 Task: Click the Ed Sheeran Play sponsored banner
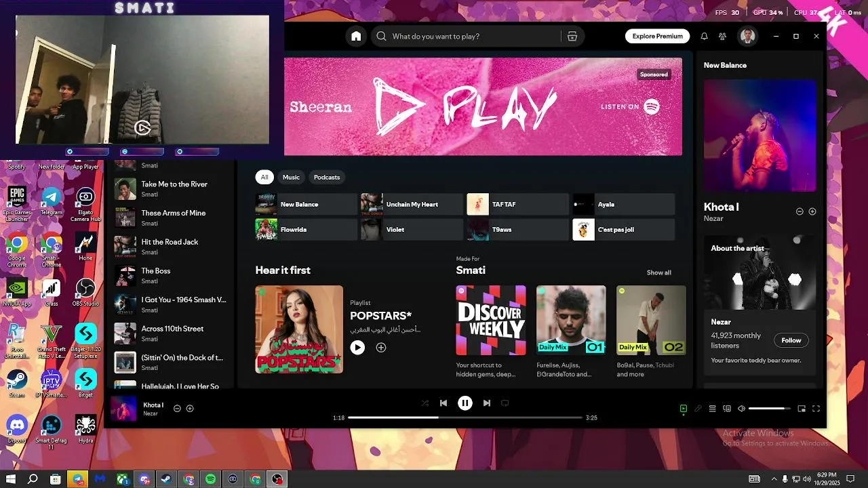coord(483,106)
